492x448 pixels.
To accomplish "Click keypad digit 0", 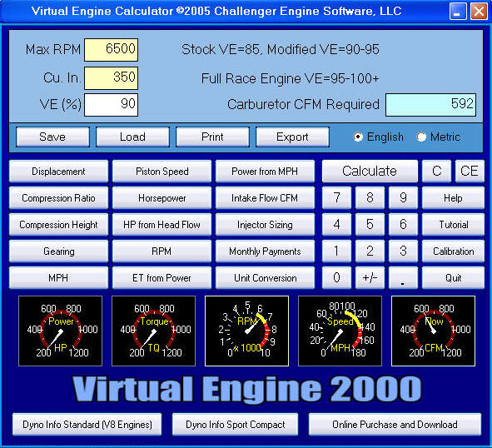I will (336, 278).
